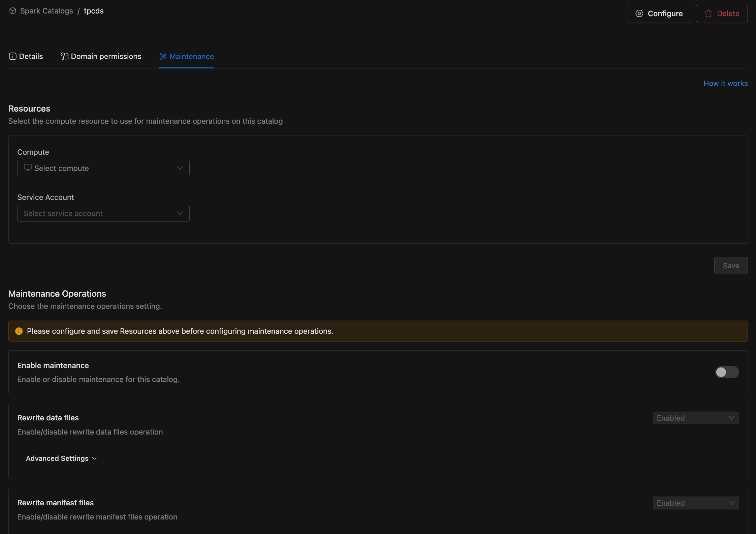Click the Save button
This screenshot has height=534, width=756.
point(731,266)
